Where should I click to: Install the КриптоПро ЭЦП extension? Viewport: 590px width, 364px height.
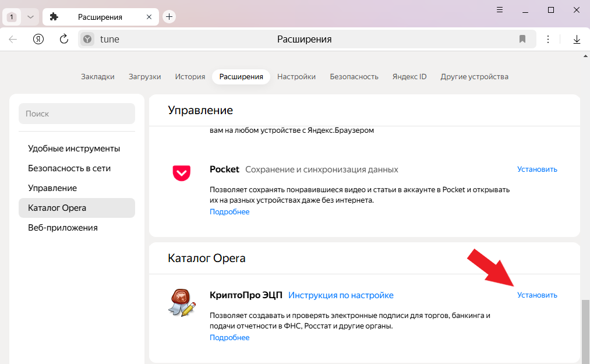(x=537, y=295)
